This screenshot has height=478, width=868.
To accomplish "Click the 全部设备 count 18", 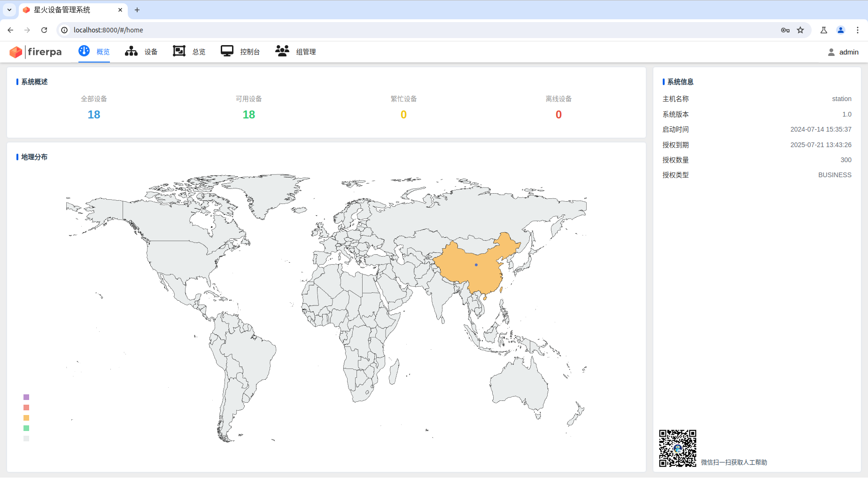I will (x=94, y=115).
